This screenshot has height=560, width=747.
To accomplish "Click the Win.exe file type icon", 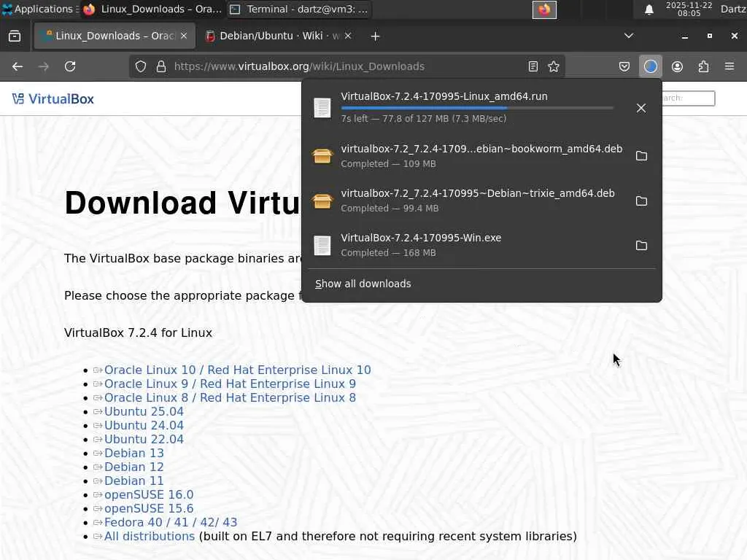I will tap(322, 246).
